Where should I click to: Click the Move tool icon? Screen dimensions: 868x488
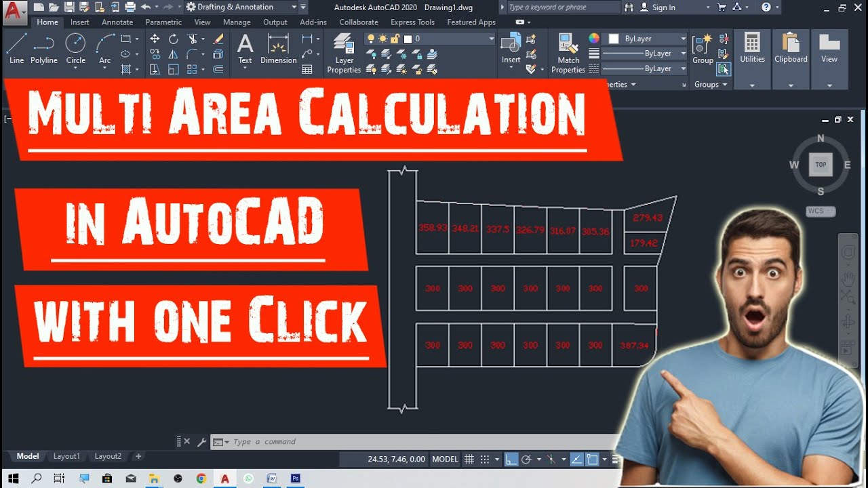pos(155,39)
